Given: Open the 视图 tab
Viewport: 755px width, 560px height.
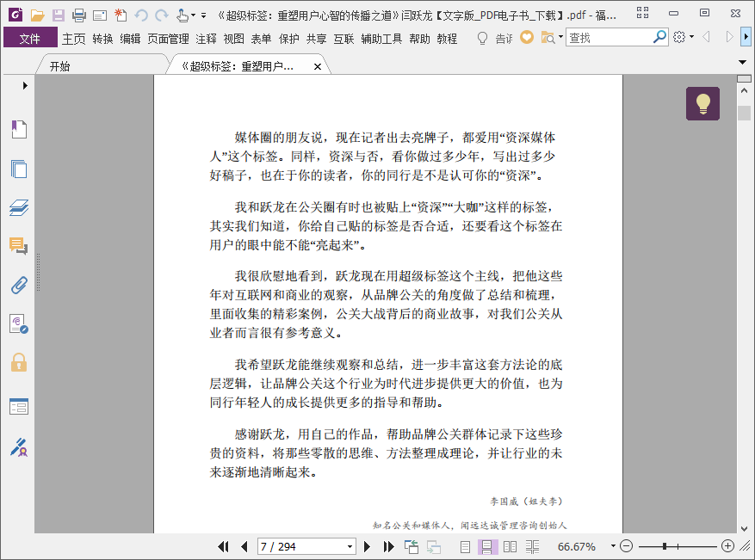Looking at the screenshot, I should pyautogui.click(x=233, y=39).
